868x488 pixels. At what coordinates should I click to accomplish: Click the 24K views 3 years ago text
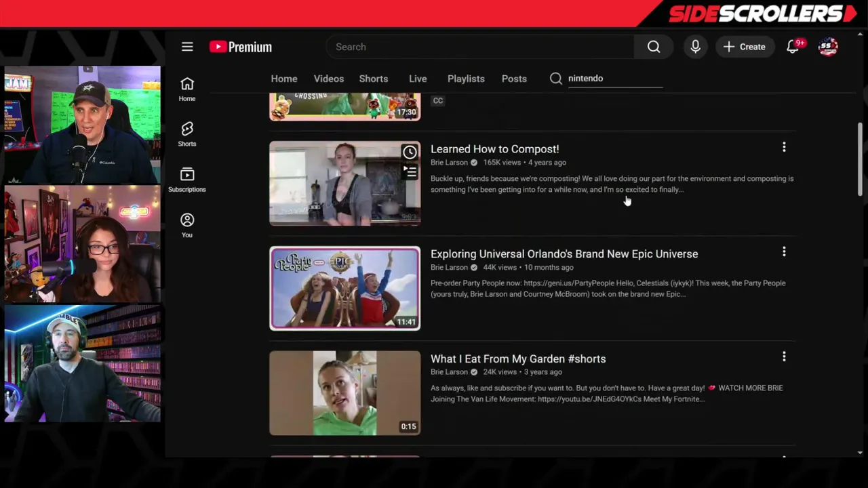tap(522, 372)
